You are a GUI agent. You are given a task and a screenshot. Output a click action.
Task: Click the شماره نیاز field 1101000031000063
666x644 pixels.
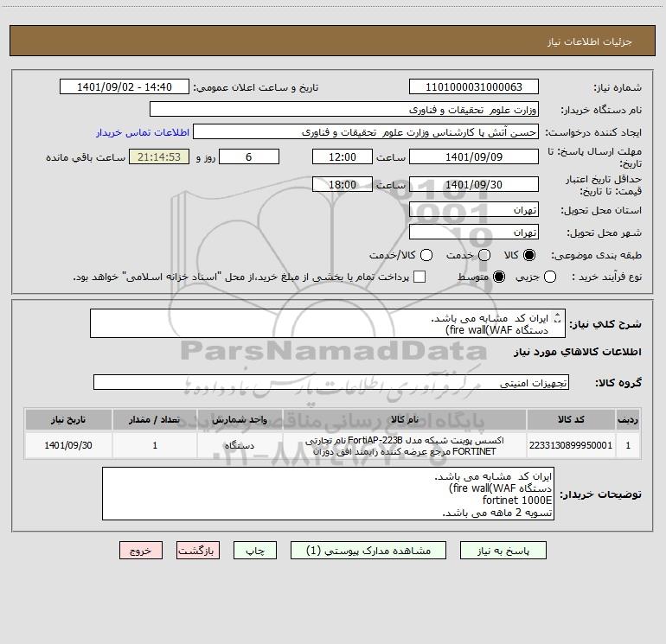[x=474, y=87]
